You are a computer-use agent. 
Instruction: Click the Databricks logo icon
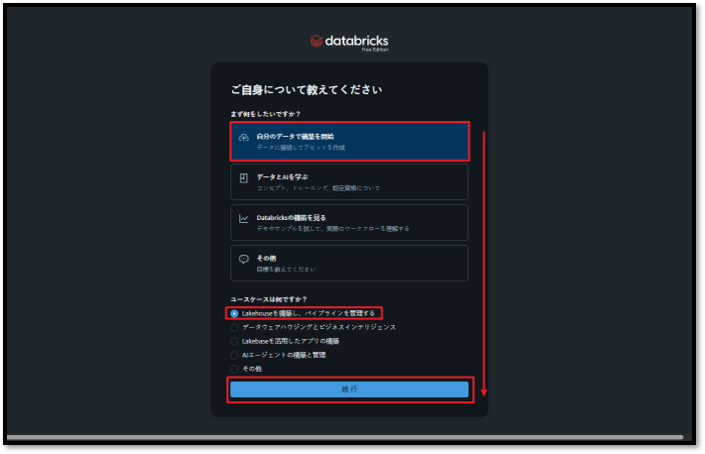(x=317, y=41)
